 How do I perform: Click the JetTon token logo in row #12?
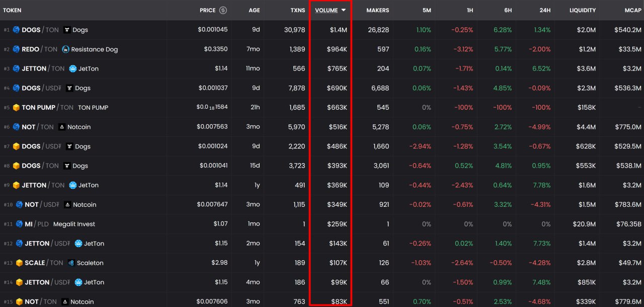tap(78, 244)
